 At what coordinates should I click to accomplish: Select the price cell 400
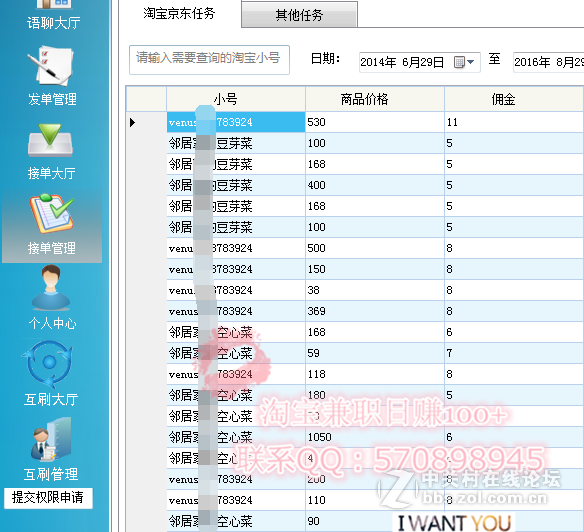[375, 185]
